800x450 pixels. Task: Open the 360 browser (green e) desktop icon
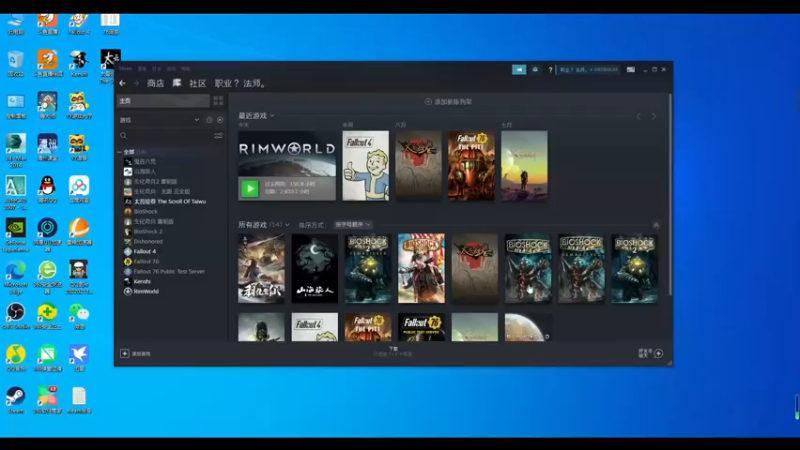[47, 278]
